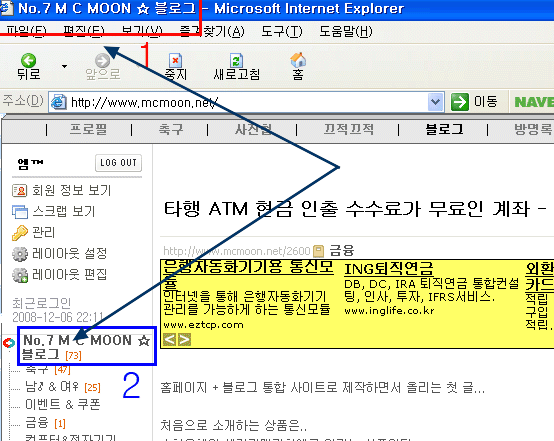Expand the address bar URL dropdown
The image size is (554, 441).
(435, 102)
